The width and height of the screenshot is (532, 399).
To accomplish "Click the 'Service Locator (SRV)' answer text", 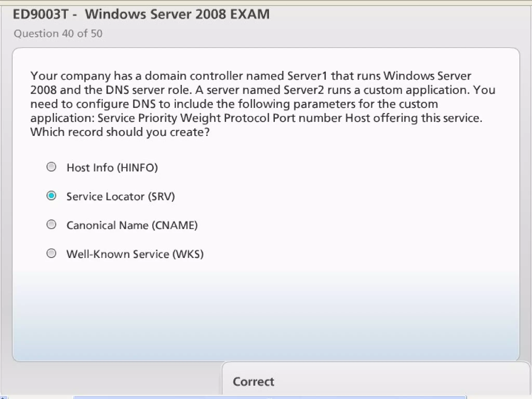I will tap(121, 196).
